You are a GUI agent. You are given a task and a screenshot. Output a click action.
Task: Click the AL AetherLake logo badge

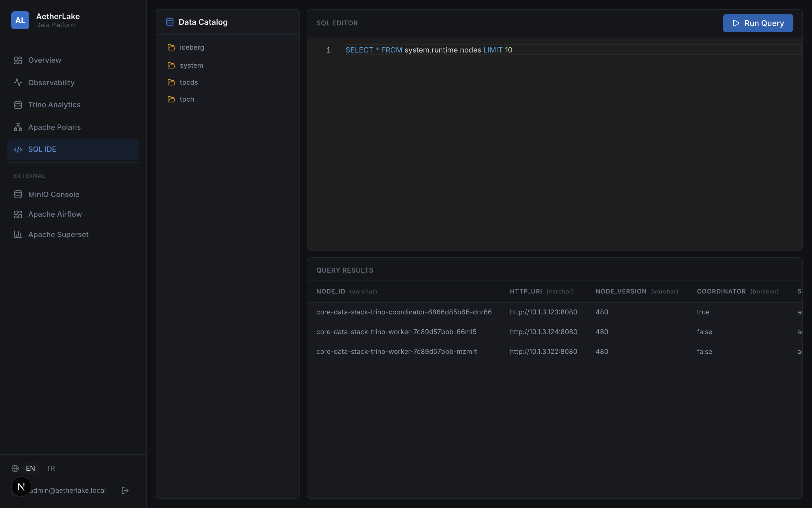pos(20,20)
